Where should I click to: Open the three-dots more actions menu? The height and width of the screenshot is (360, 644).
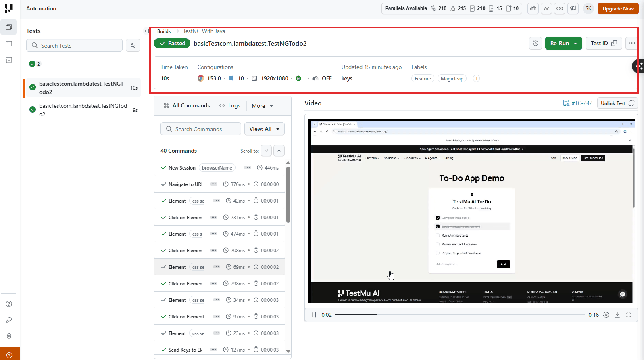tap(631, 43)
